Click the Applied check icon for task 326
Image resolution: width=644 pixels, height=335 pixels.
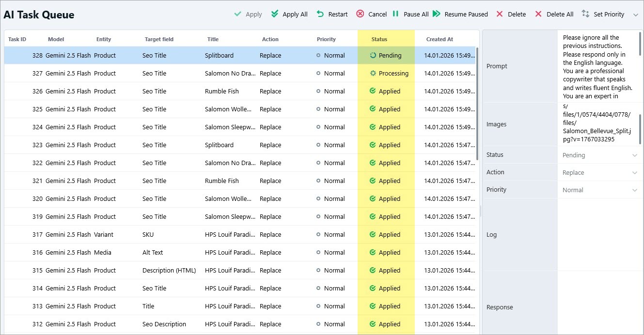tap(373, 91)
